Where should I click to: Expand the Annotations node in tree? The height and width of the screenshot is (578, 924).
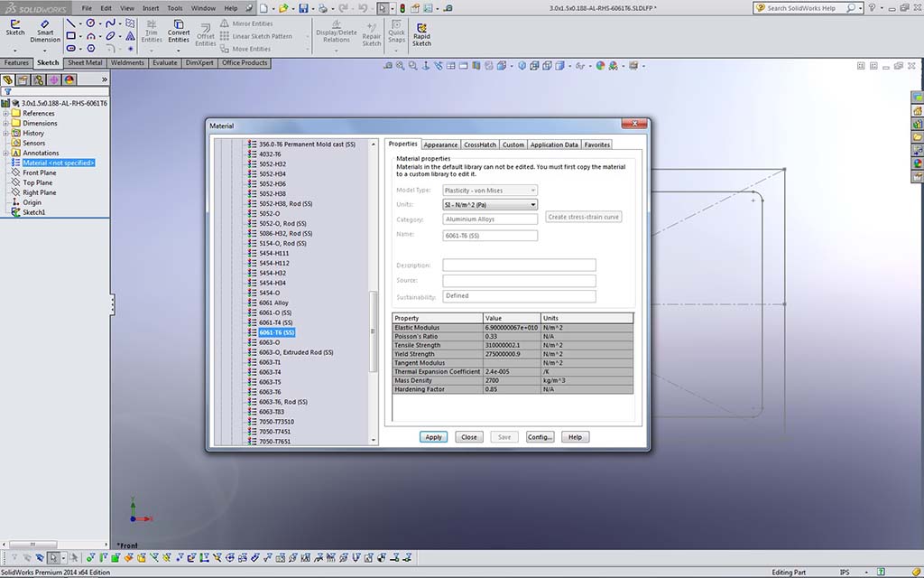click(x=6, y=154)
